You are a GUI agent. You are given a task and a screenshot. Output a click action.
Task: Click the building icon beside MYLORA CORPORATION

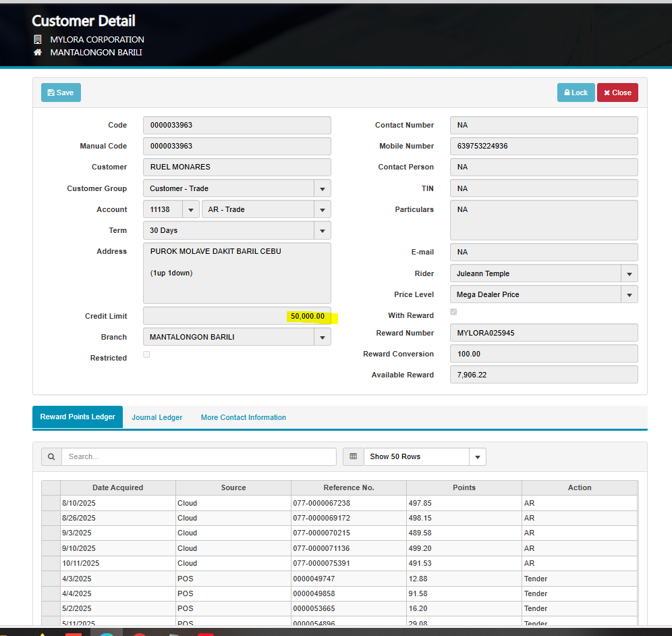[38, 39]
